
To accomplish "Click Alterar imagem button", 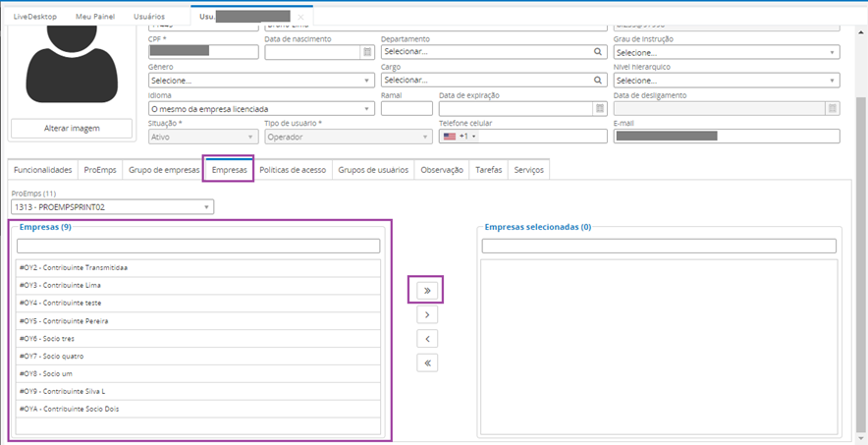I will pyautogui.click(x=72, y=128).
